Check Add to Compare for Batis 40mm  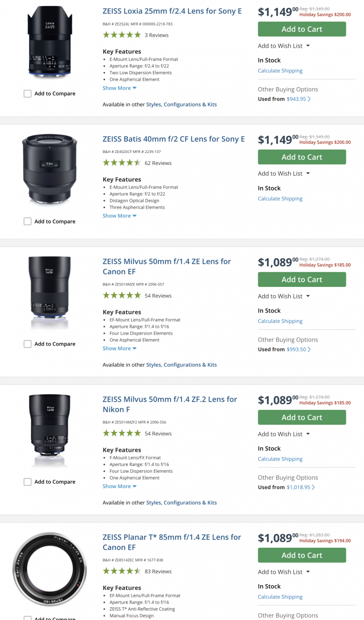pos(28,221)
